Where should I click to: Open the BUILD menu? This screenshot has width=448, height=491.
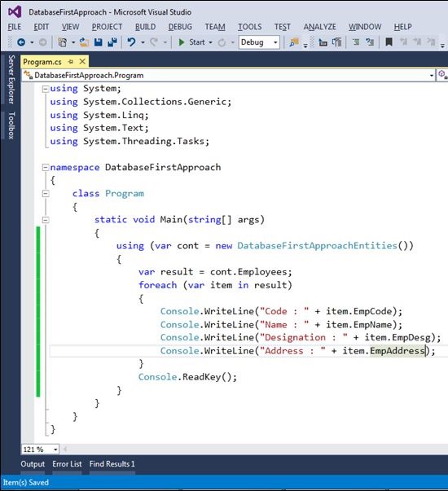click(x=145, y=27)
